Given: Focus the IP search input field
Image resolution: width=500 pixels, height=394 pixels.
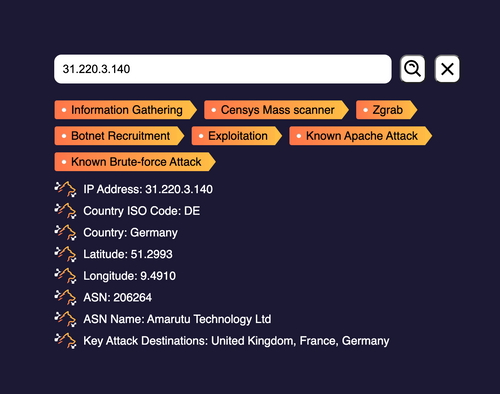Looking at the screenshot, I should point(223,69).
